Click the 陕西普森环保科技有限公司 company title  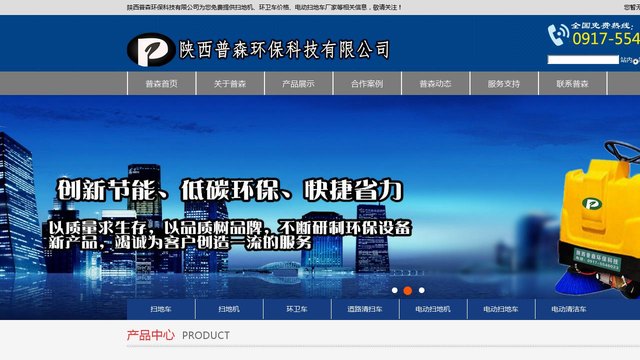coord(284,50)
